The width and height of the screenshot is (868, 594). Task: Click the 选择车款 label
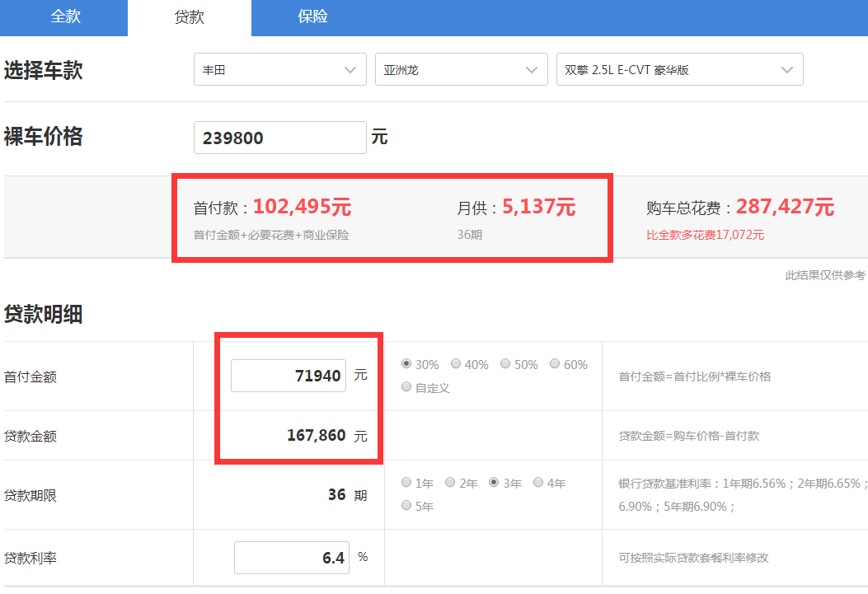[43, 70]
